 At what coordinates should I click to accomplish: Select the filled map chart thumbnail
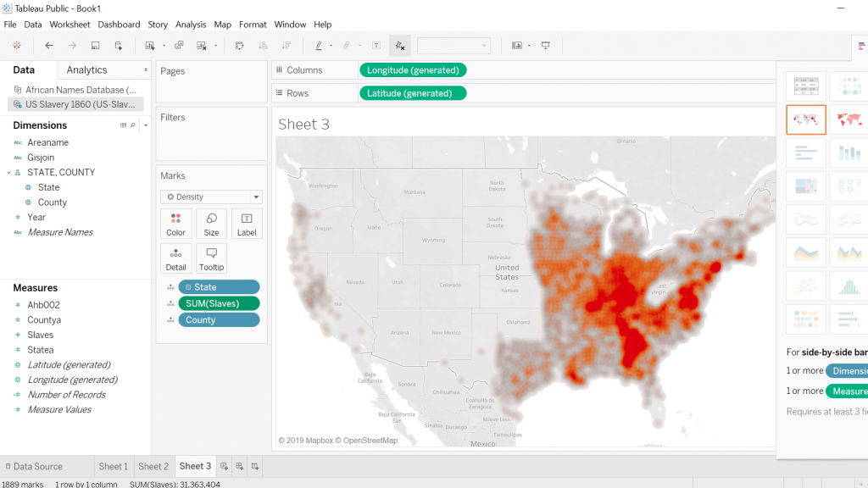[x=848, y=119]
